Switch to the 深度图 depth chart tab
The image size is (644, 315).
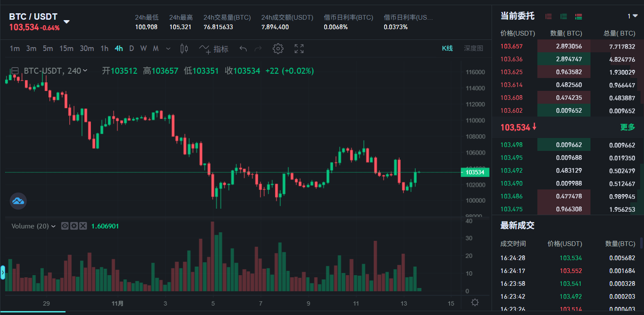473,48
